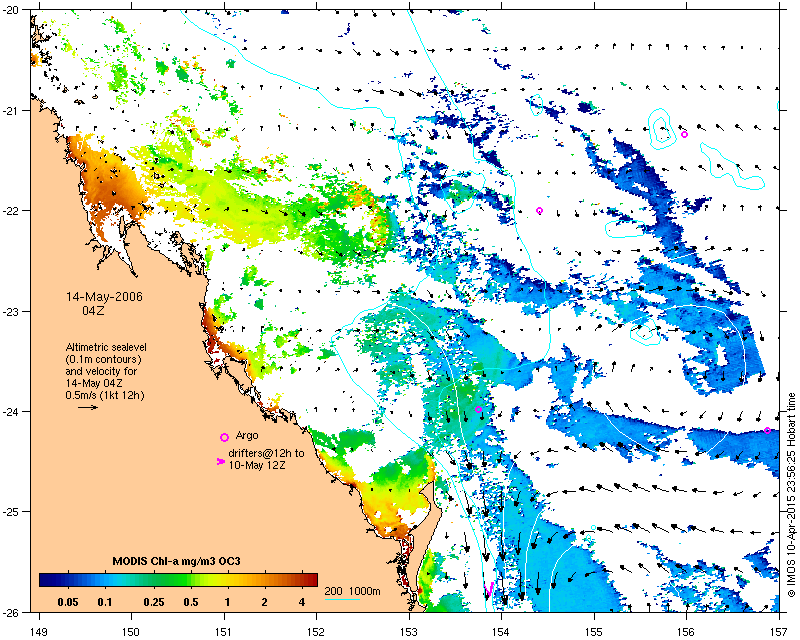This screenshot has width=800, height=640.
Task: Click the 0.5m/s reference velocity arrow
Action: [x=88, y=407]
